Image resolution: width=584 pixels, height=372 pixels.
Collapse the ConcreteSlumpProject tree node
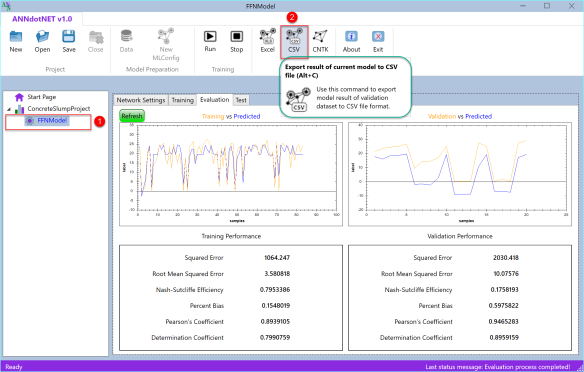tap(9, 109)
